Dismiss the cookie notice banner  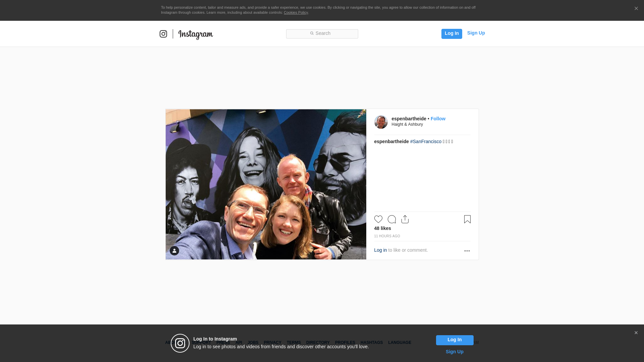coord(636,8)
